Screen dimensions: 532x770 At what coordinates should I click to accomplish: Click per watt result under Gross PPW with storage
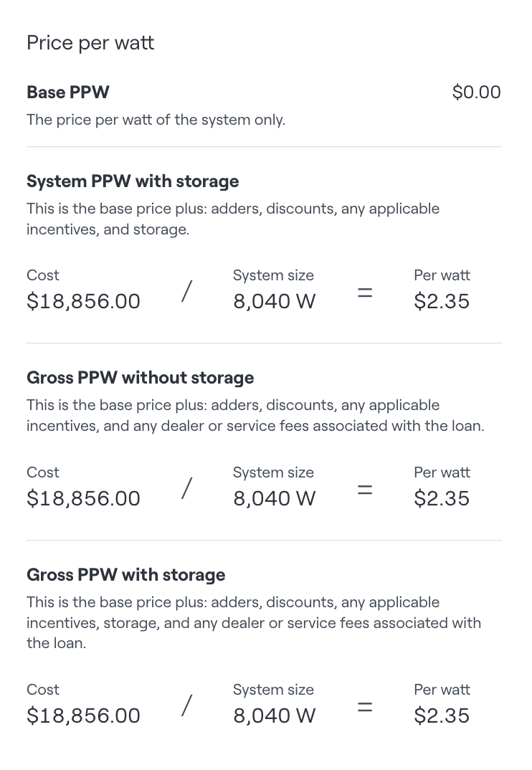[x=442, y=716]
